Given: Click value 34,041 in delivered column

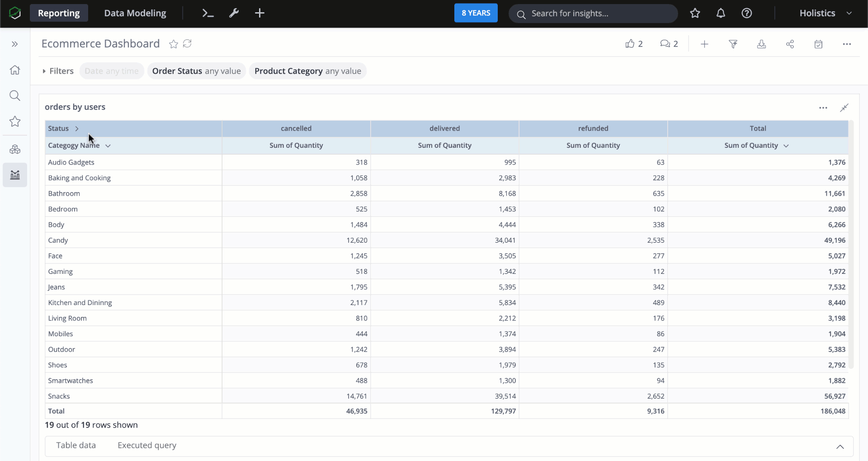Looking at the screenshot, I should (505, 240).
